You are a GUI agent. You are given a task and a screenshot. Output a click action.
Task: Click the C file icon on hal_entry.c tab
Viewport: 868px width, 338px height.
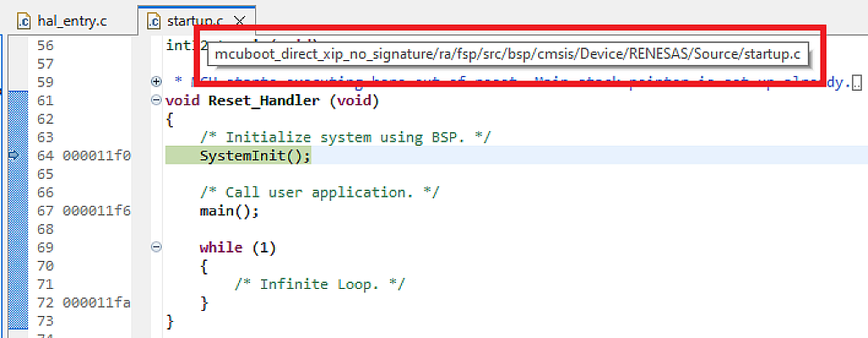click(24, 21)
